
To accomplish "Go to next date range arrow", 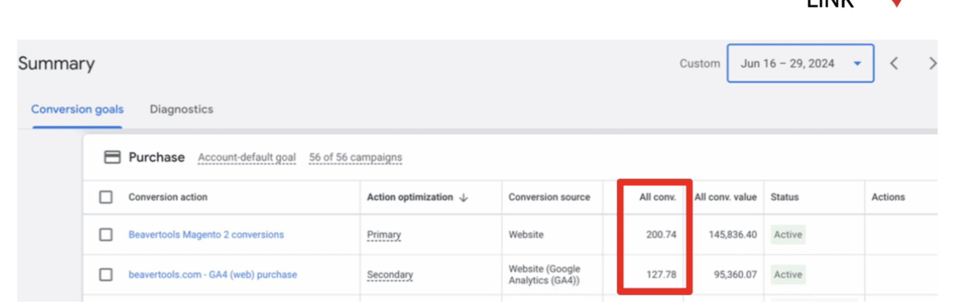I will tap(931, 63).
